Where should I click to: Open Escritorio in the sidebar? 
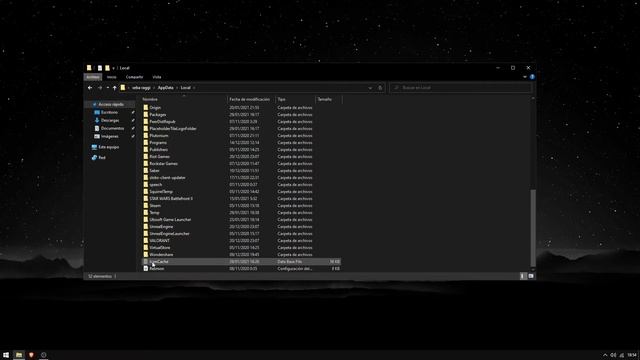pos(109,112)
